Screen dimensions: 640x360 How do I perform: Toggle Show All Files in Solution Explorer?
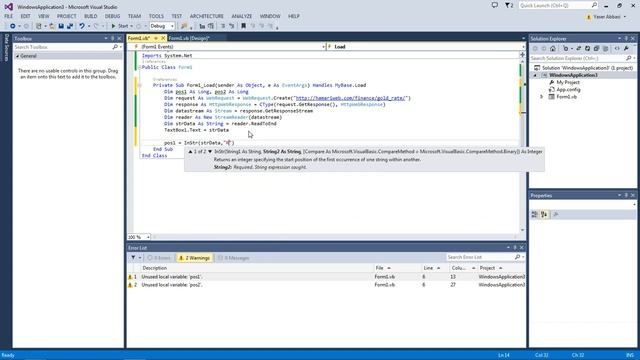point(605,49)
